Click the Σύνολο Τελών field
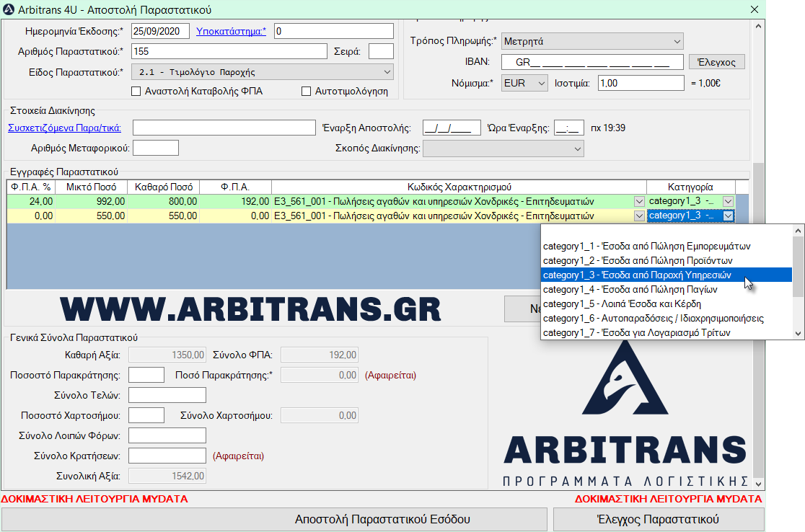The width and height of the screenshot is (805, 532). pos(167,395)
